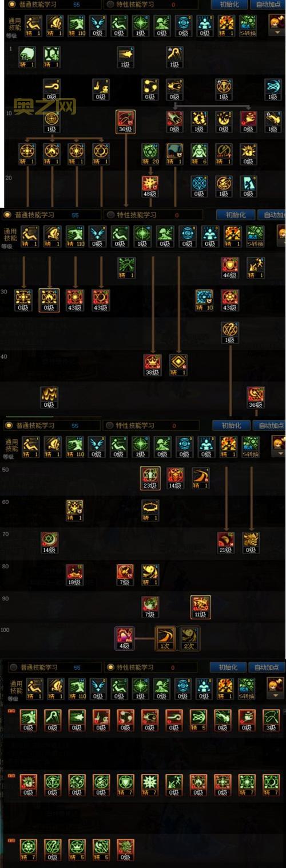The image size is (286, 868).
Task: Select the highlighted level 90 skill labeled 11级
Action: point(200,607)
